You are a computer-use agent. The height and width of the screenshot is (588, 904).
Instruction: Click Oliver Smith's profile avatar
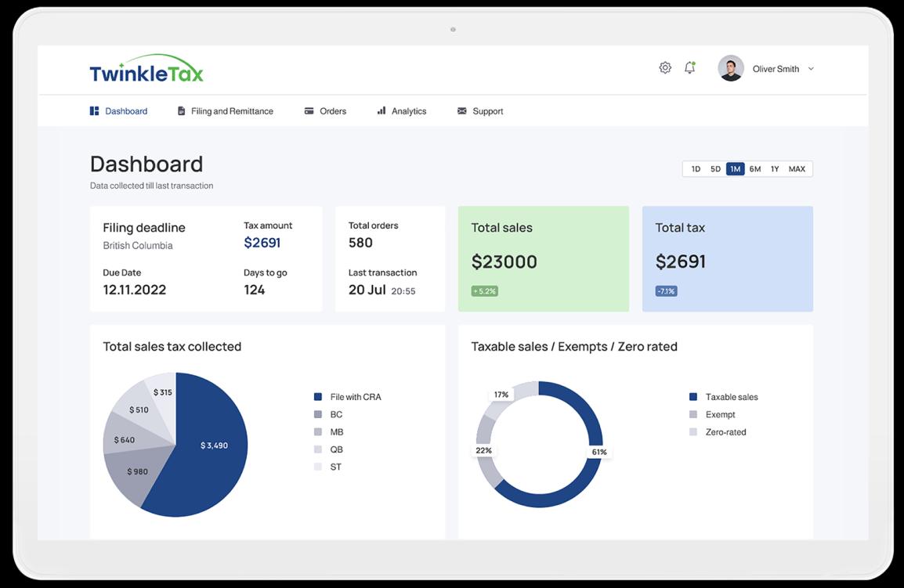[x=730, y=69]
